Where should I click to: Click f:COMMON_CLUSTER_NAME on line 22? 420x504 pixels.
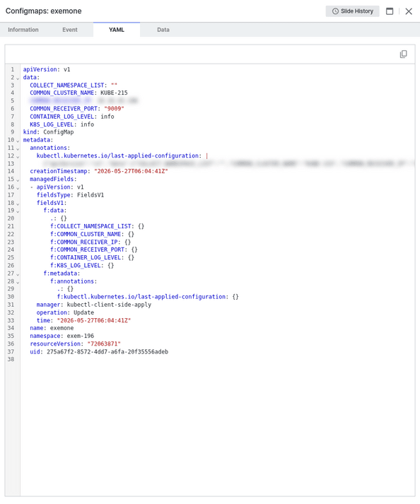point(86,234)
